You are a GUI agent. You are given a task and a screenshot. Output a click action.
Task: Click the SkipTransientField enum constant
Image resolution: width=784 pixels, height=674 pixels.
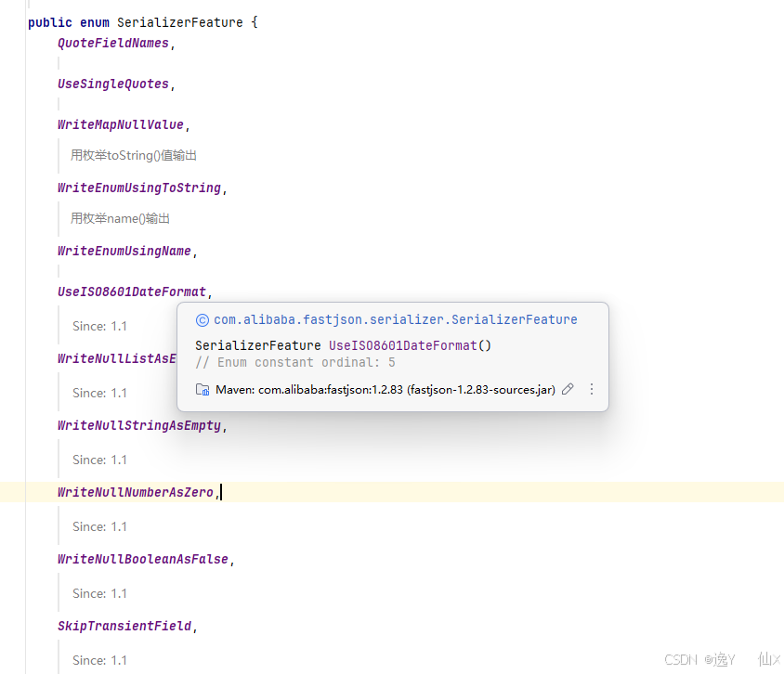124,626
